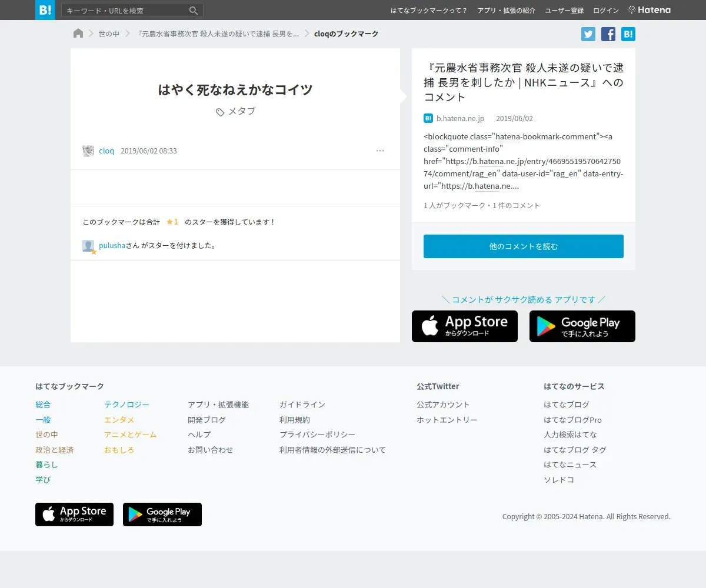Click the b.hatena.ne.jp favicon icon
Image resolution: width=706 pixels, height=588 pixels.
[x=428, y=118]
